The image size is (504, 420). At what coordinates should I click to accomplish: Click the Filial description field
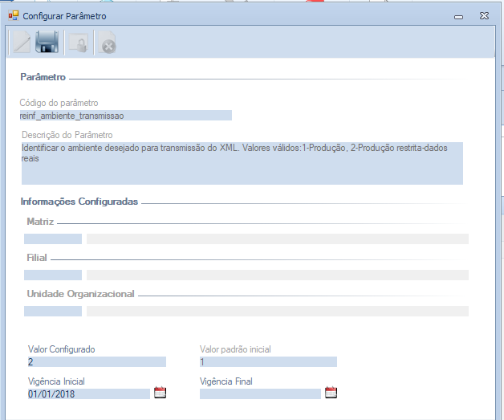coord(278,275)
